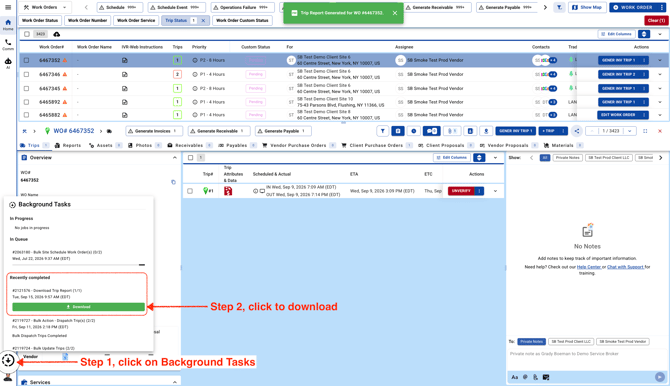Select the checkbox for work order 6465882
Image resolution: width=670 pixels, height=386 pixels.
tap(26, 115)
